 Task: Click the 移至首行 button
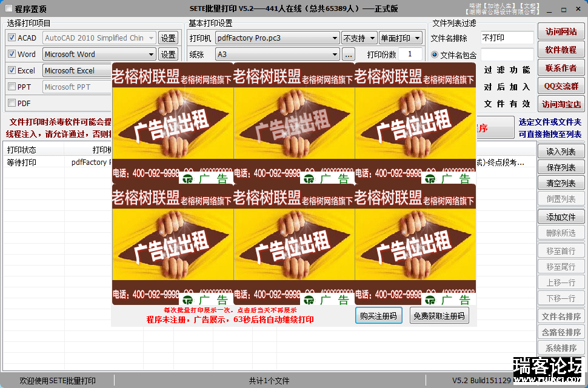coord(561,251)
